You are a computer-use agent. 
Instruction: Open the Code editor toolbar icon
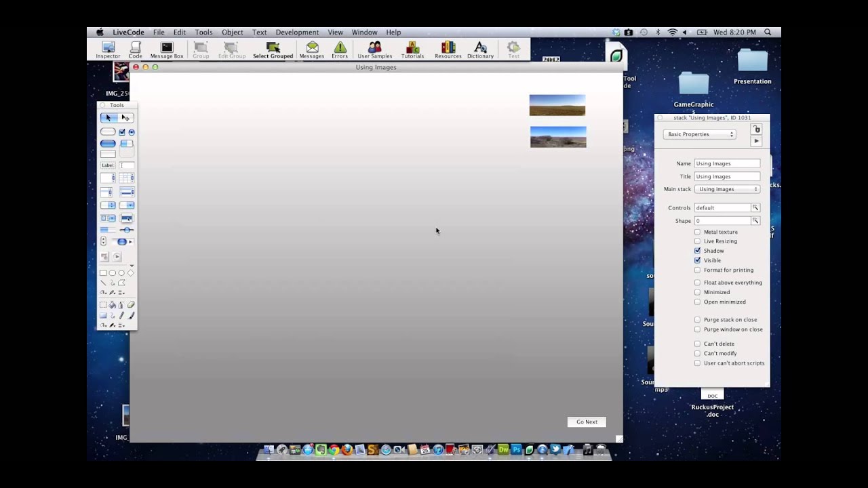tap(136, 49)
